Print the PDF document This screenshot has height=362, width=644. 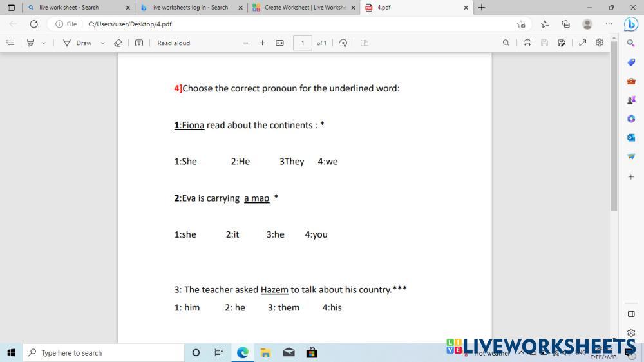pos(527,43)
